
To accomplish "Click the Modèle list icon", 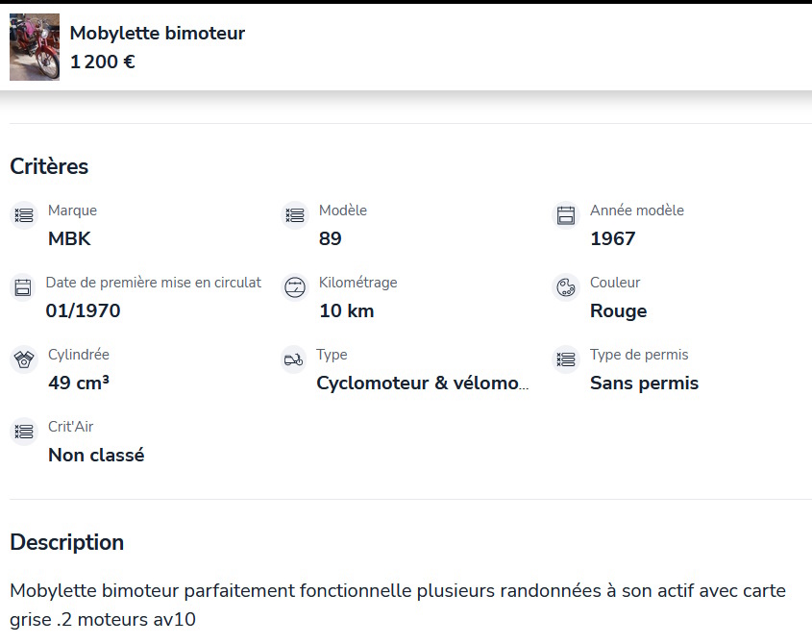I will click(x=294, y=215).
